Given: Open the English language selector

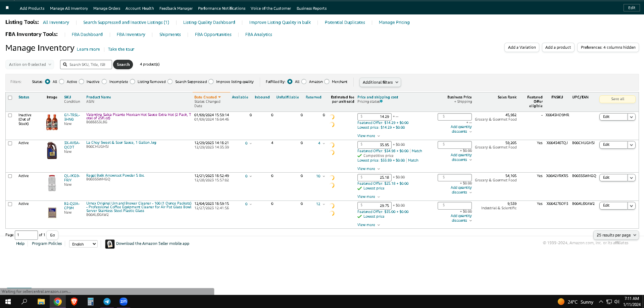Looking at the screenshot, I should 83,244.
